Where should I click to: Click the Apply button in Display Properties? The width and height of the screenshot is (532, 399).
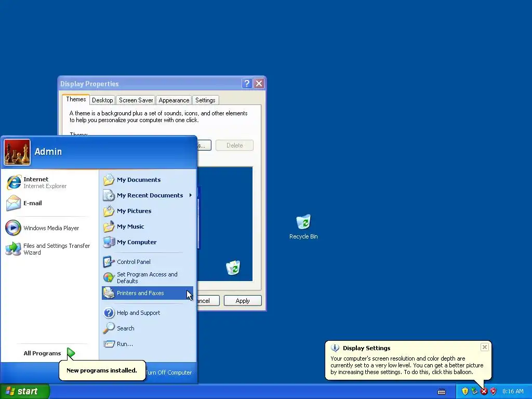pos(243,301)
